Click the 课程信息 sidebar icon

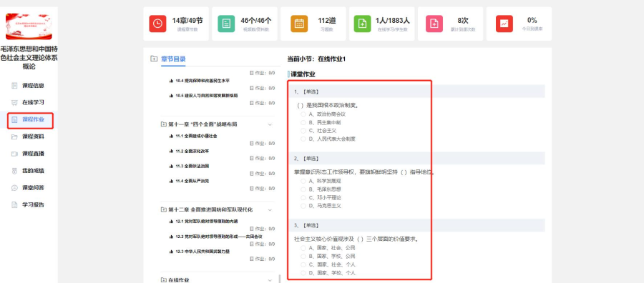[x=14, y=86]
